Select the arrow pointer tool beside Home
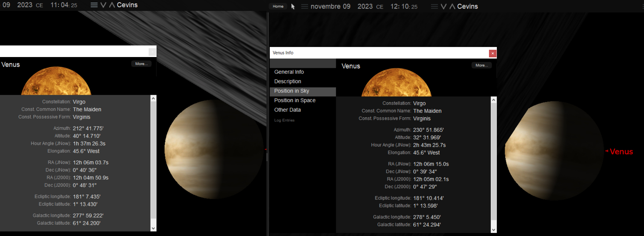 click(x=293, y=6)
